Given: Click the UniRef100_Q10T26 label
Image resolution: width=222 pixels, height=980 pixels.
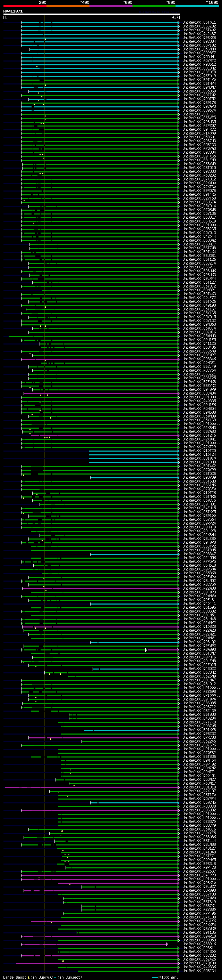Looking at the screenshot, I should coord(199,493).
